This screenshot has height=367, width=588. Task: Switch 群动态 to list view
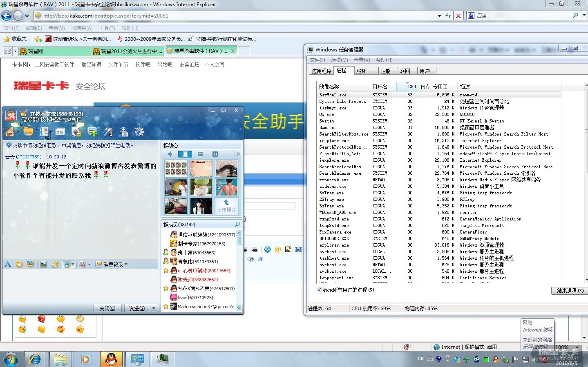(200, 154)
